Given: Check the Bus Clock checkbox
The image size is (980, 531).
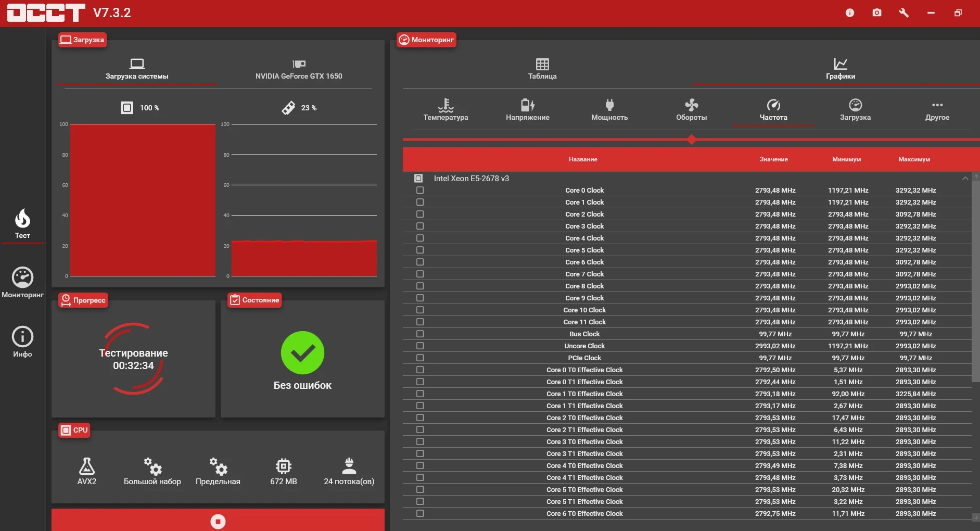Looking at the screenshot, I should point(420,334).
